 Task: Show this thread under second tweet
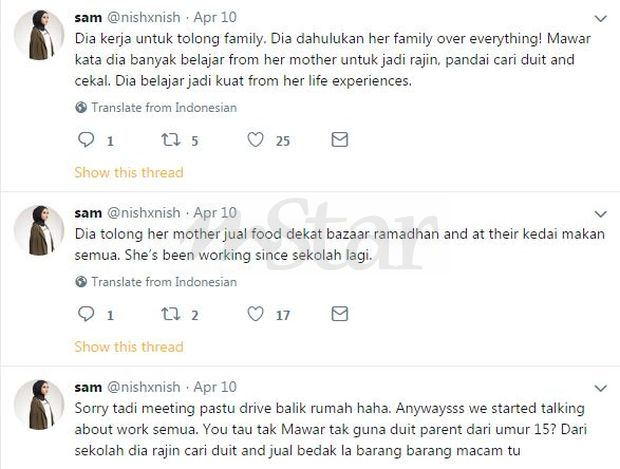coord(128,347)
